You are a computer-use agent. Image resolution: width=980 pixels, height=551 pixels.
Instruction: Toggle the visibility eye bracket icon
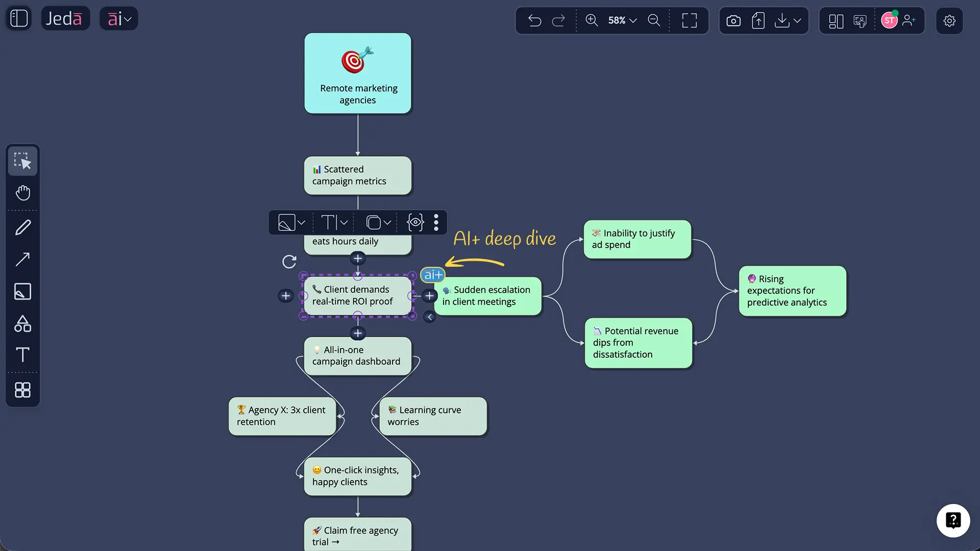(415, 222)
